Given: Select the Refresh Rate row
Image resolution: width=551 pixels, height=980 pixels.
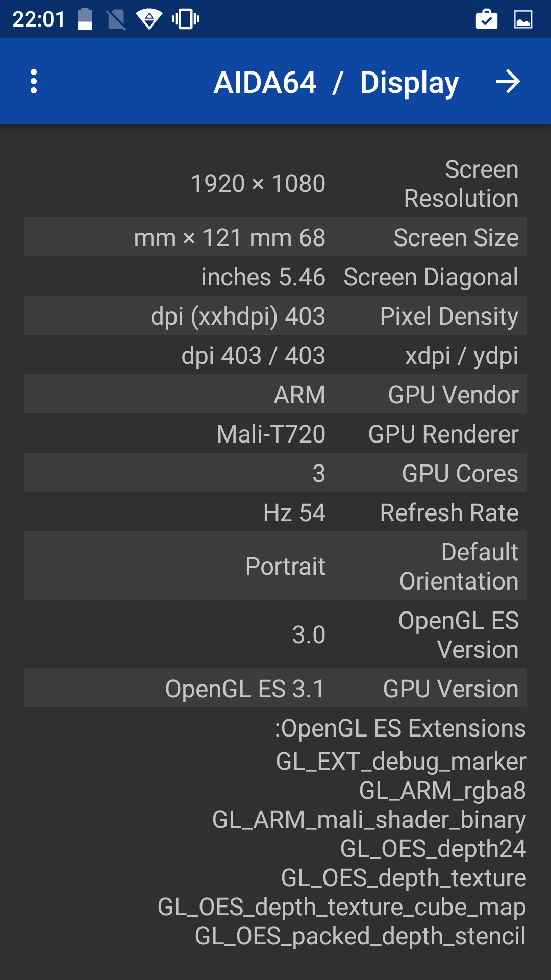Looking at the screenshot, I should point(275,512).
